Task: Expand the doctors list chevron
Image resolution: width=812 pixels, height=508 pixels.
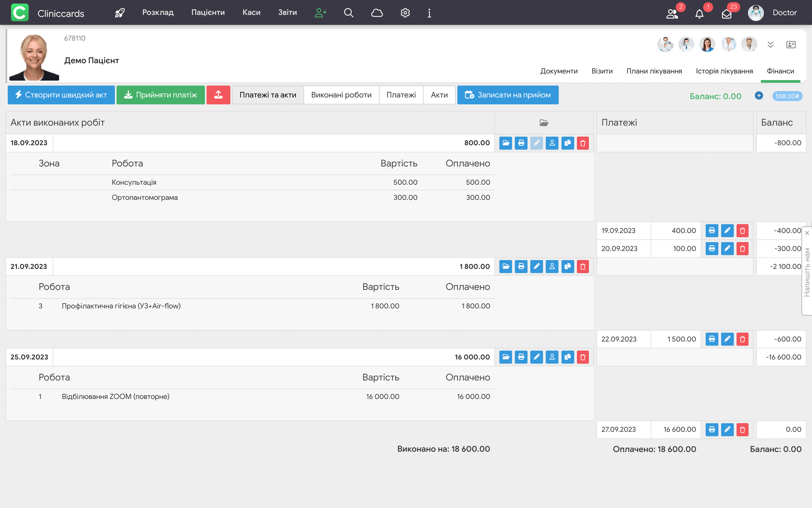Action: tap(770, 45)
